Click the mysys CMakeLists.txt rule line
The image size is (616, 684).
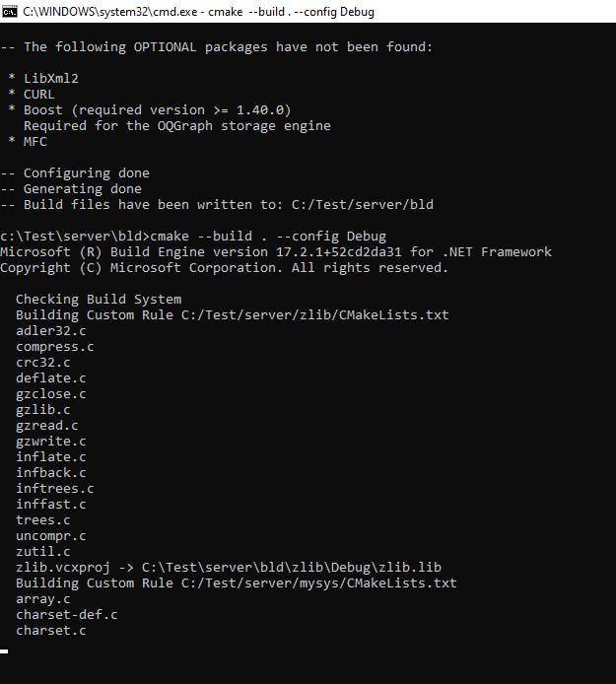click(x=237, y=583)
